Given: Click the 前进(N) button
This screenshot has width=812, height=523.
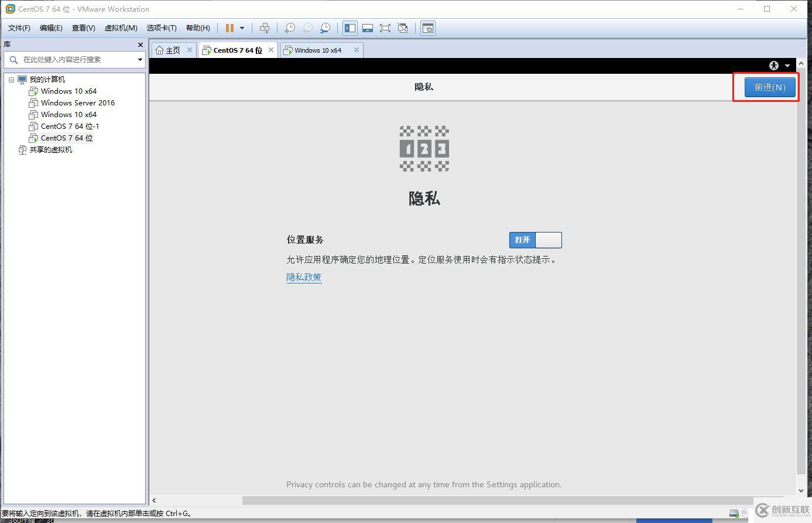Looking at the screenshot, I should [x=770, y=87].
